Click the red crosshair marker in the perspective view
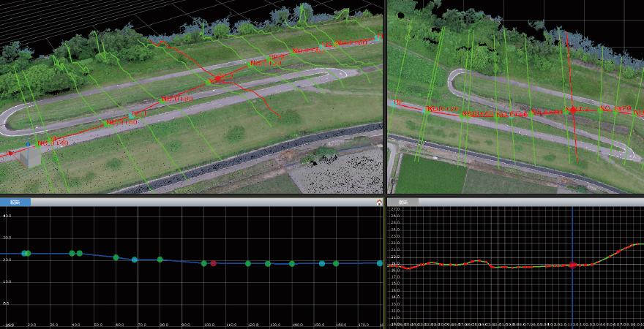This screenshot has height=329, width=644. 217,78
